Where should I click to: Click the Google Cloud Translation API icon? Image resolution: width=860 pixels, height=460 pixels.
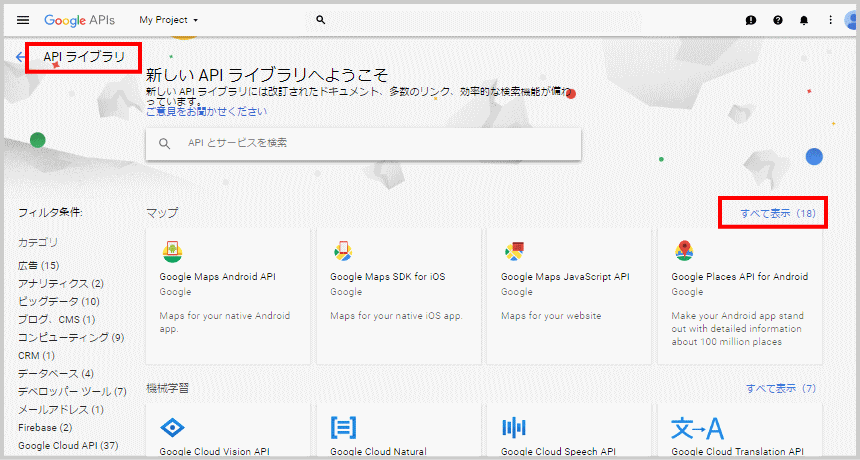(698, 428)
